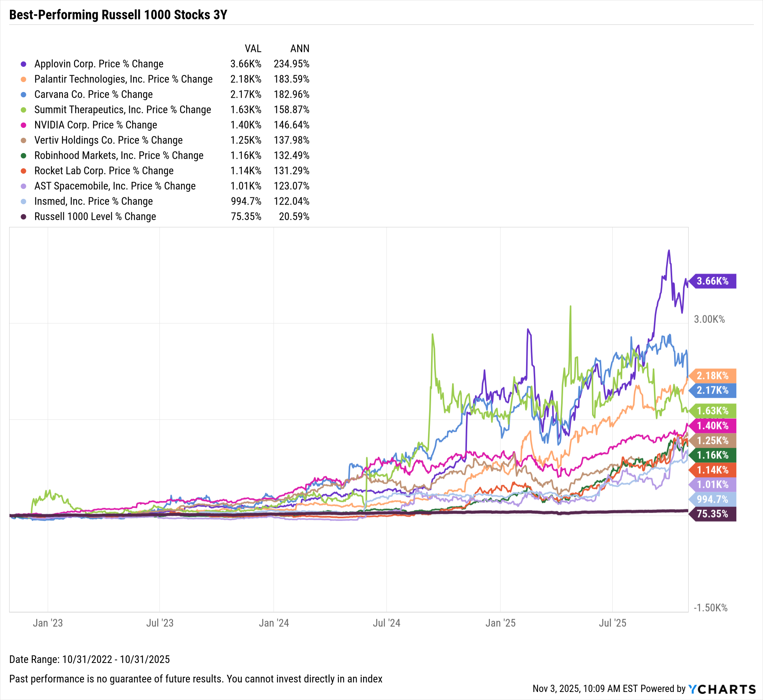
Task: Click the dark 75.35% end value tag
Action: coord(713,514)
